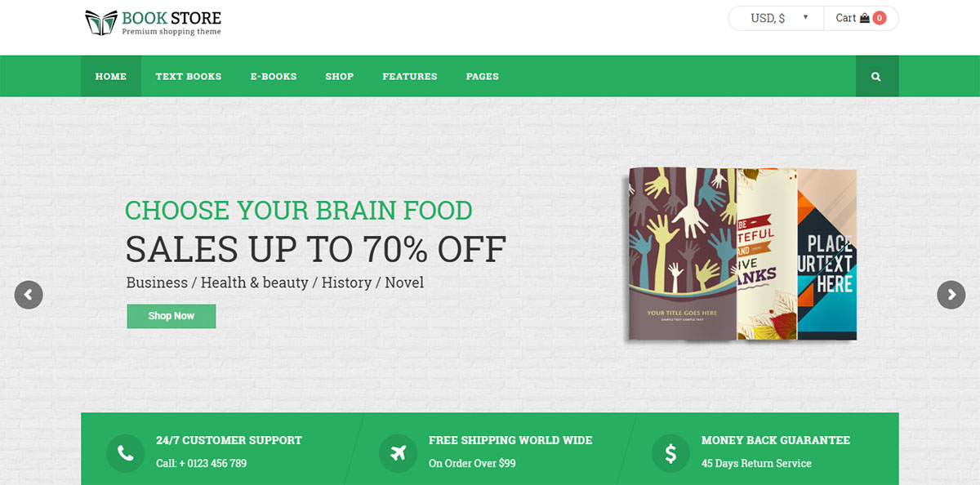The width and height of the screenshot is (980, 485).
Task: Open the Features menu item
Action: click(x=410, y=76)
